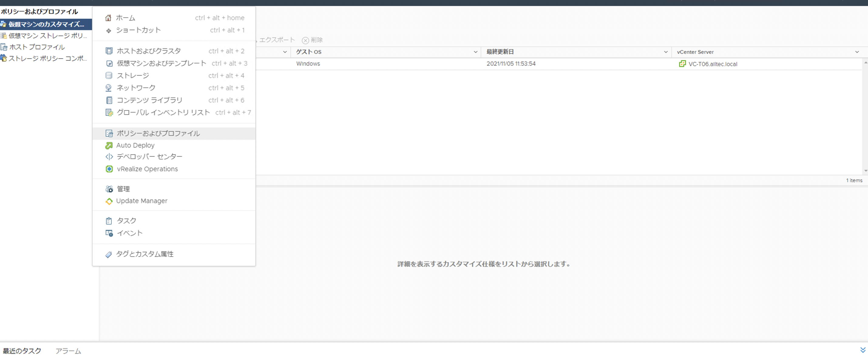Image resolution: width=868 pixels, height=357 pixels.
Task: Open ショートカット from the navigation menu
Action: [138, 30]
